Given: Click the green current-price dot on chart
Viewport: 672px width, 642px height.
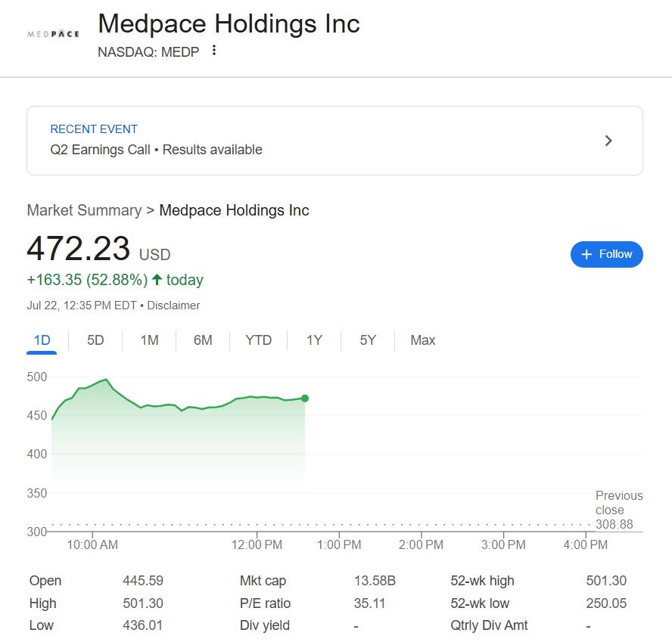Looking at the screenshot, I should coord(305,399).
